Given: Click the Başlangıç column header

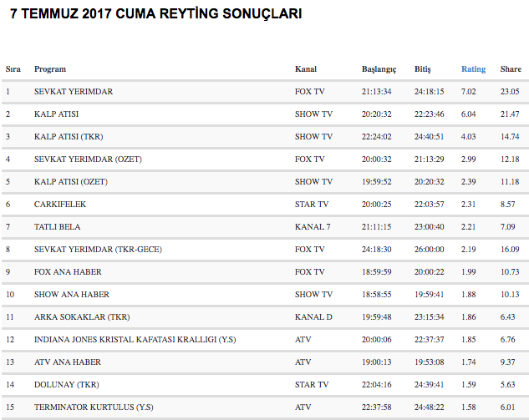Looking at the screenshot, I should click(379, 69).
